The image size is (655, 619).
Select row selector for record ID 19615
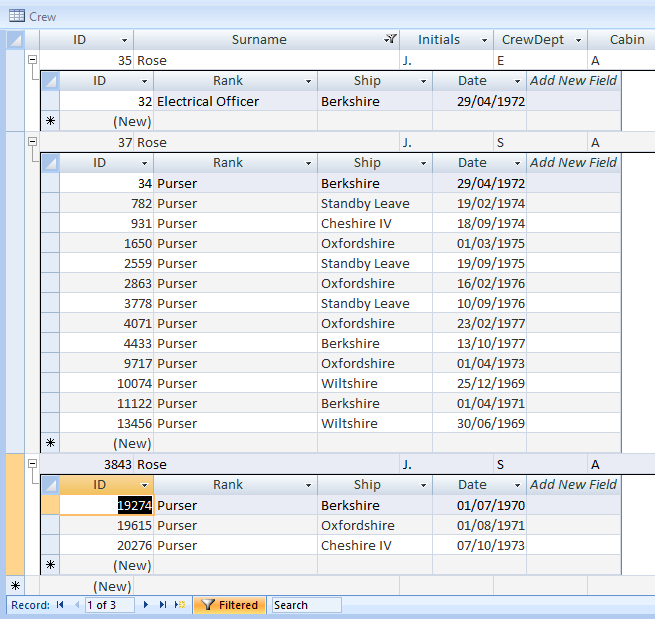point(51,525)
